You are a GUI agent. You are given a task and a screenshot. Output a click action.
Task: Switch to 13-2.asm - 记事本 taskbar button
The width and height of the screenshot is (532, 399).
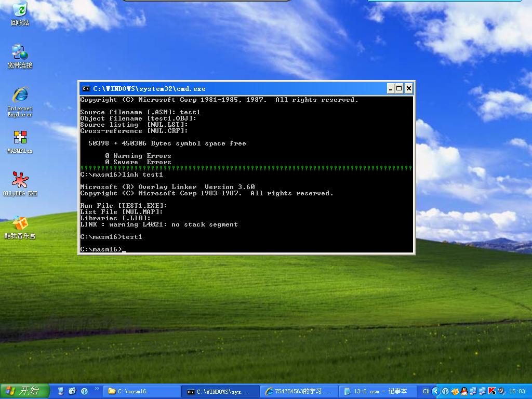click(x=378, y=392)
